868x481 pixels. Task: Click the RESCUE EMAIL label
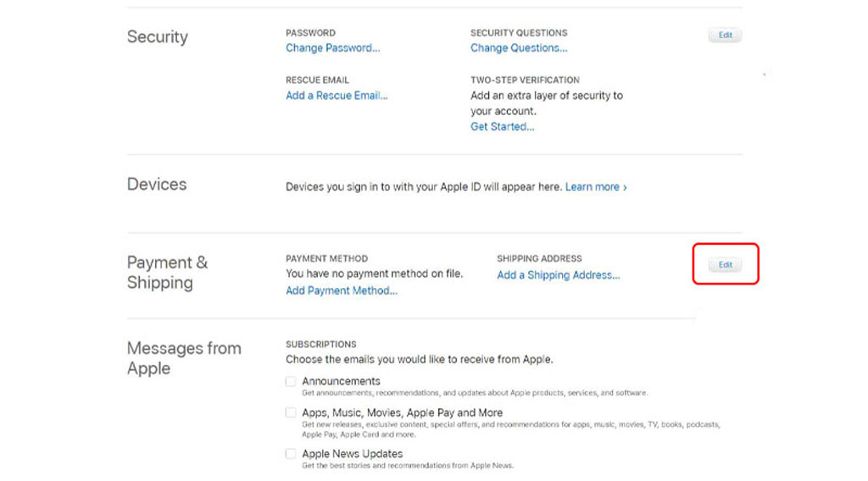[317, 80]
